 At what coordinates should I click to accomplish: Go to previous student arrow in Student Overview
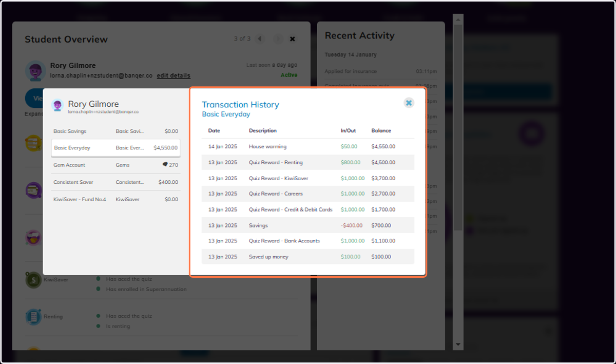pyautogui.click(x=260, y=39)
